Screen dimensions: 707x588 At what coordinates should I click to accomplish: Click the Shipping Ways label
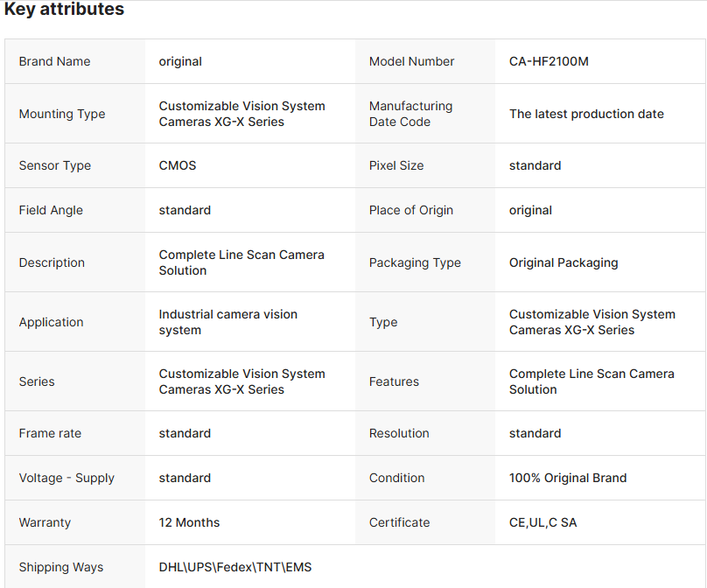pyautogui.click(x=61, y=567)
